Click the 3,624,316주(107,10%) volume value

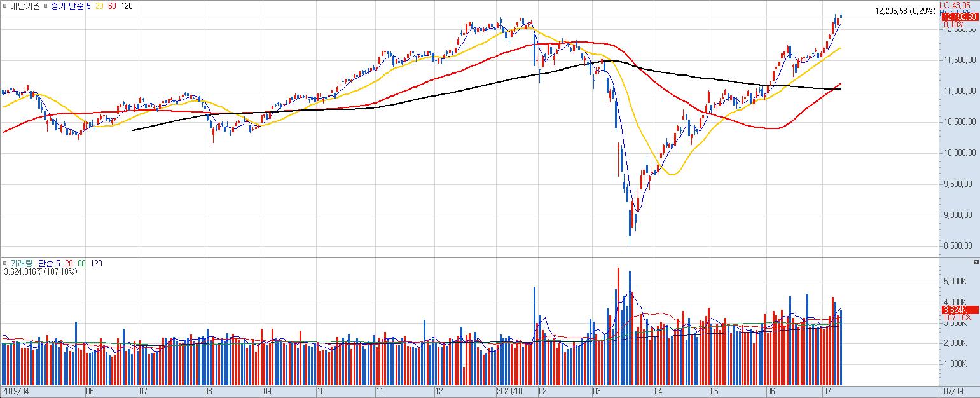[40, 272]
